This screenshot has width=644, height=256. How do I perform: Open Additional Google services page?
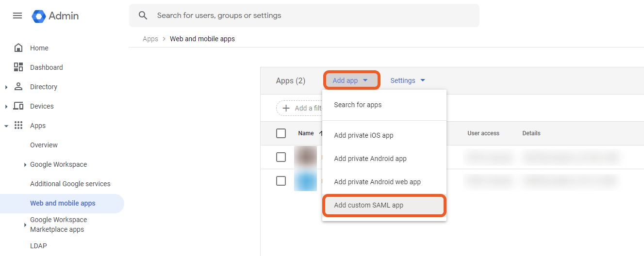click(x=70, y=184)
